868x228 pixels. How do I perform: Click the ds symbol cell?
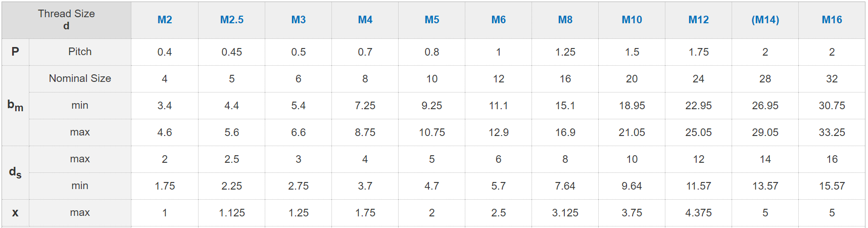pyautogui.click(x=15, y=172)
